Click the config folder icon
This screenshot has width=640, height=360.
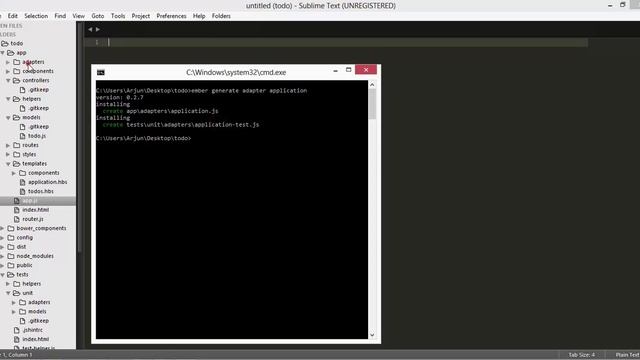tap(11, 238)
